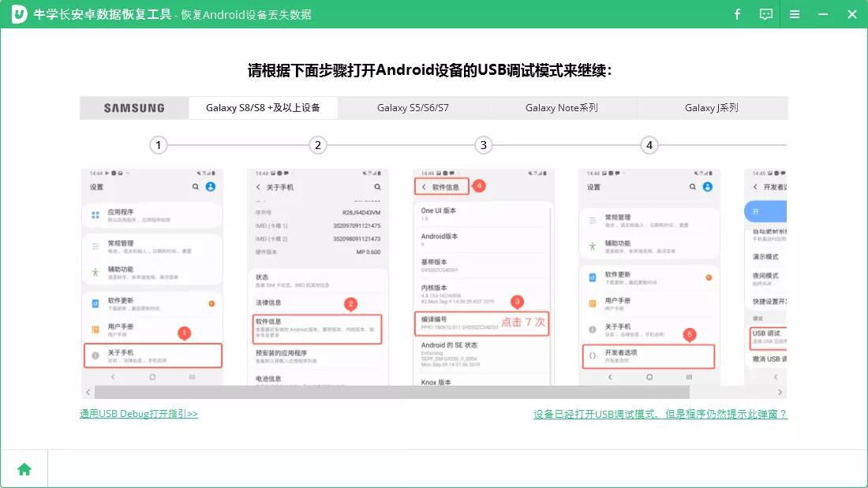Click the right scroll arrow of the gallery
This screenshot has width=868, height=488.
(780, 392)
